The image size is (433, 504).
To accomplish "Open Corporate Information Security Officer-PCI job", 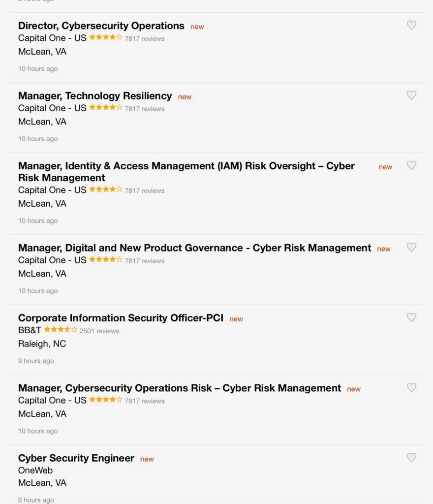I will [x=121, y=318].
